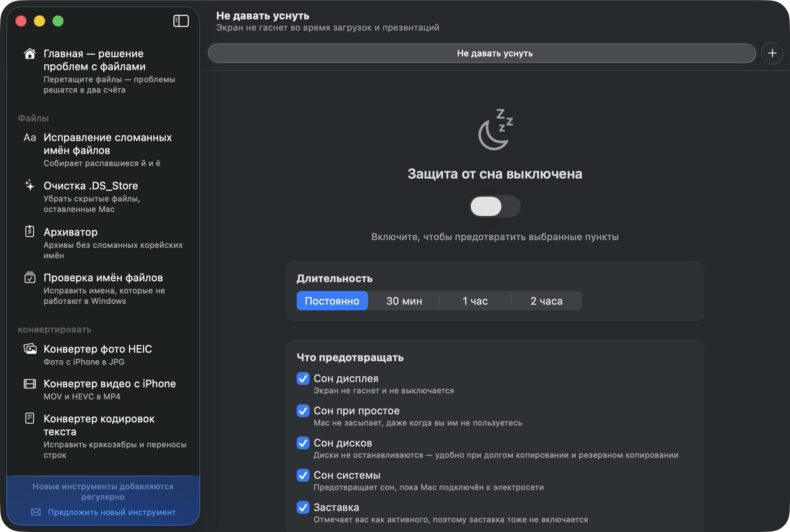This screenshot has width=790, height=532.
Task: Click the document icon for encoding converter
Action: (30, 418)
